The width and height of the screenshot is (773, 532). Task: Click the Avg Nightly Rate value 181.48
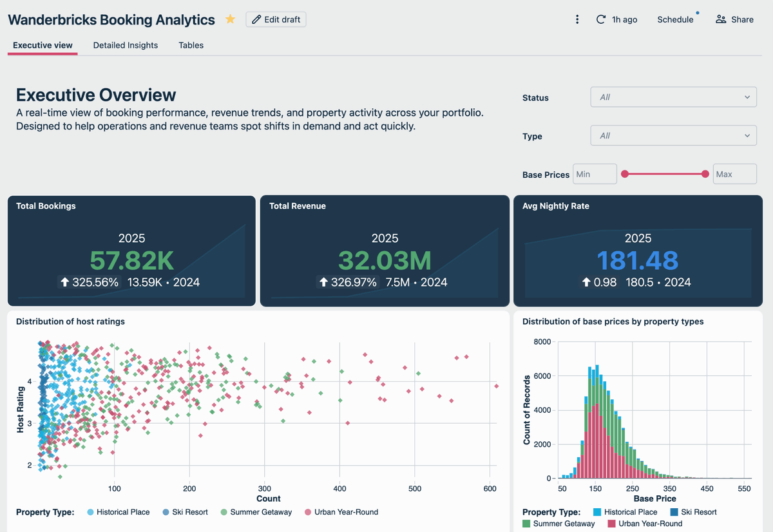click(x=638, y=260)
